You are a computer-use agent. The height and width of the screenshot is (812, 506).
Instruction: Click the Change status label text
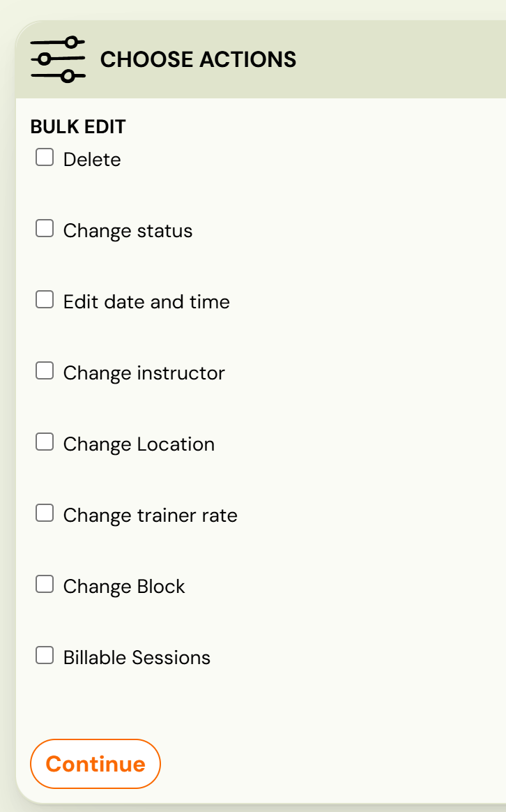(128, 231)
